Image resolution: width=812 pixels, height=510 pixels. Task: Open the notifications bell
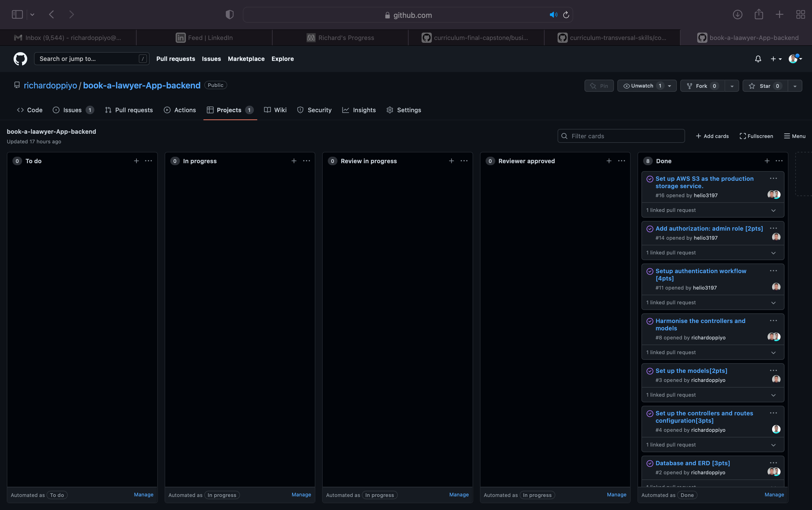click(x=758, y=59)
